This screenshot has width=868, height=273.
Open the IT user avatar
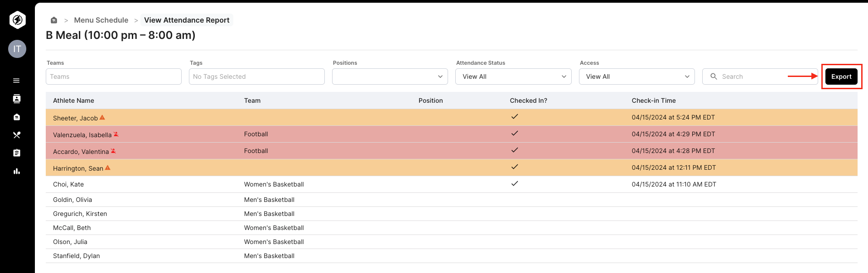(17, 49)
